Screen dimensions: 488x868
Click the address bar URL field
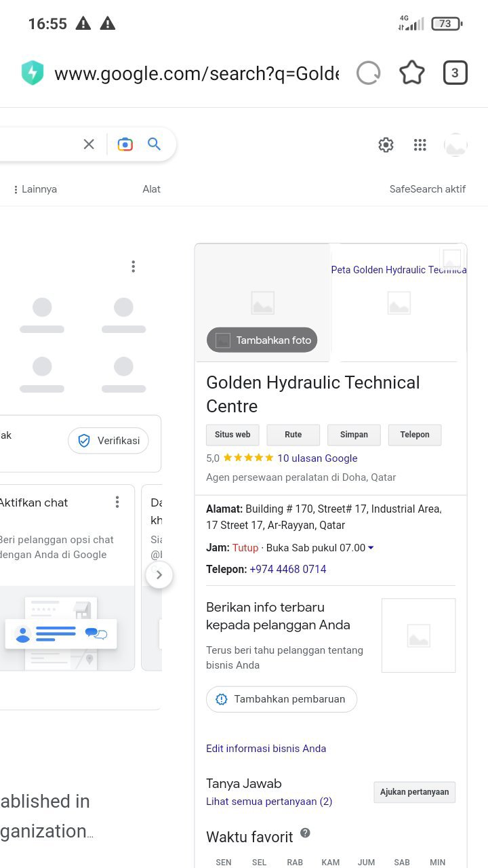197,73
